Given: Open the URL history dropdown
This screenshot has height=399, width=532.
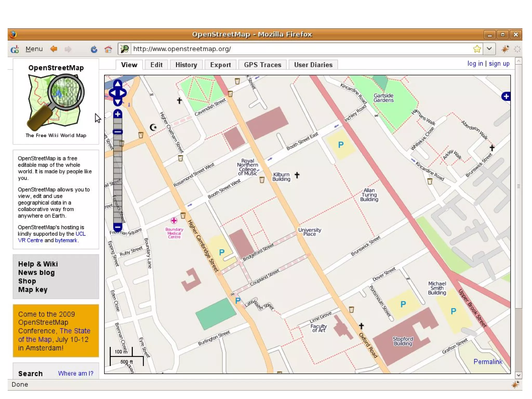Looking at the screenshot, I should tap(489, 49).
